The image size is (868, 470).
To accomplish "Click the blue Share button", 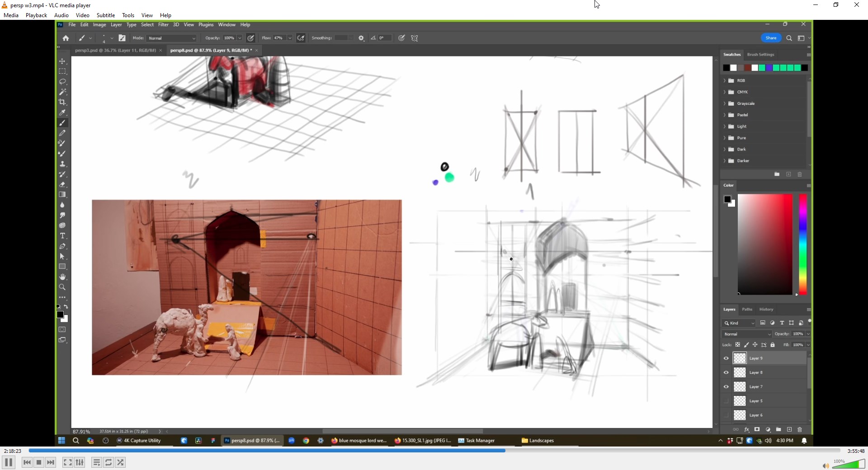I will (x=771, y=38).
